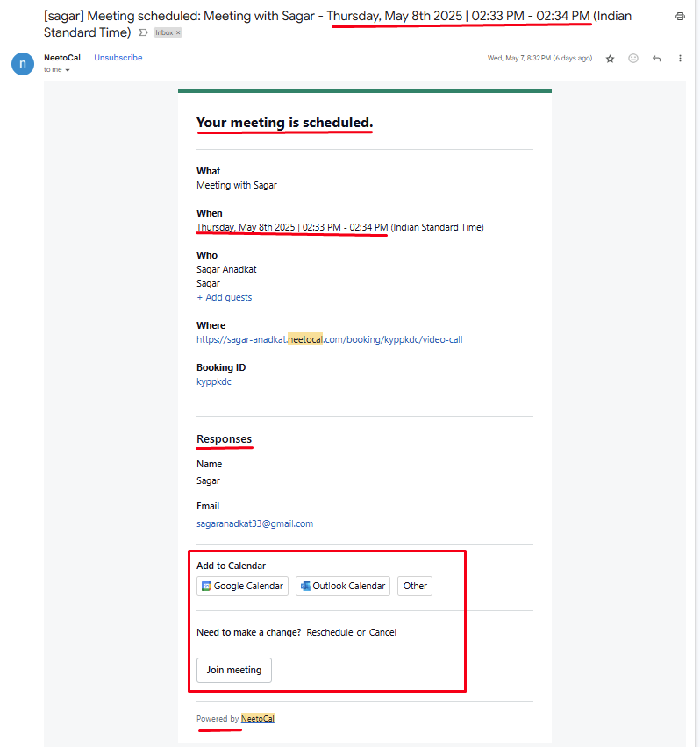The image size is (700, 747).
Task: Add meeting to Google Calendar
Action: coord(242,586)
